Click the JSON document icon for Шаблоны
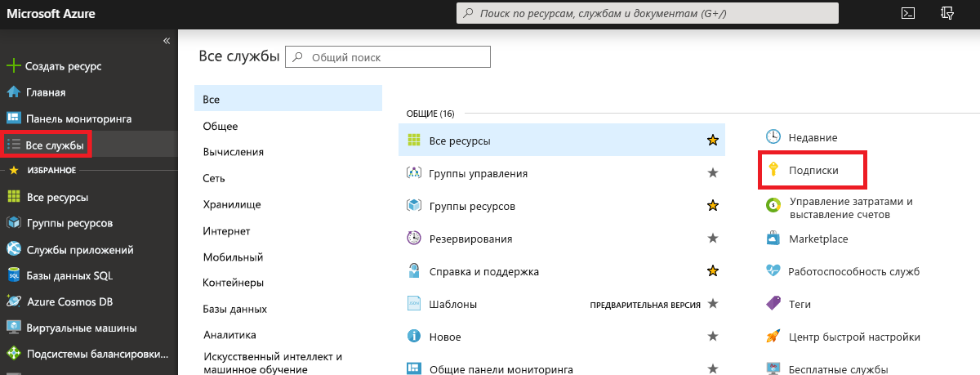 [413, 304]
